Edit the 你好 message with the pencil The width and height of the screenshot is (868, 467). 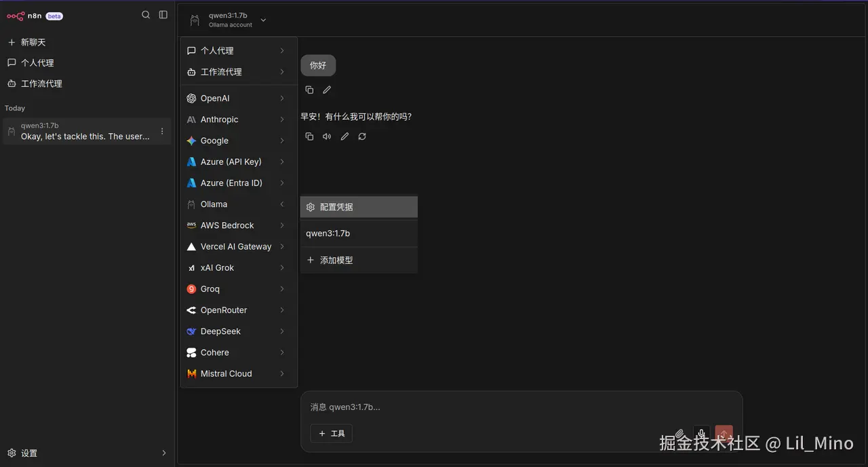point(327,90)
